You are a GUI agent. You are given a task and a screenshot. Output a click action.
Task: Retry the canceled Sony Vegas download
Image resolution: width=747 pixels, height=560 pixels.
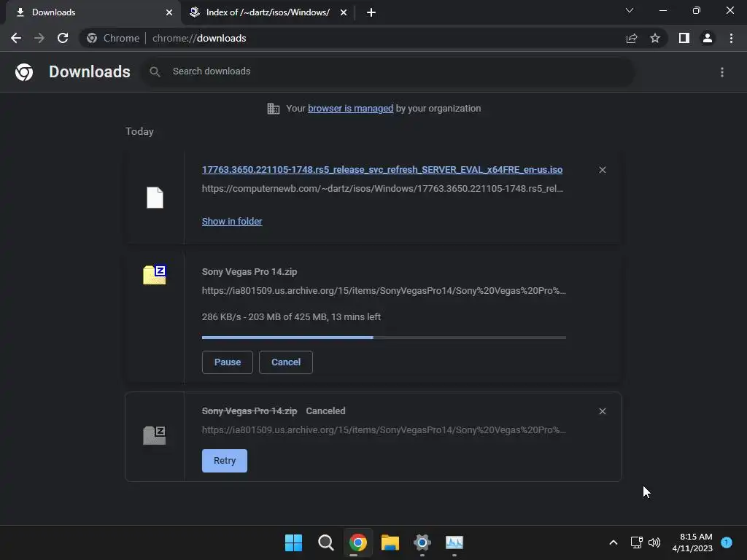225,461
